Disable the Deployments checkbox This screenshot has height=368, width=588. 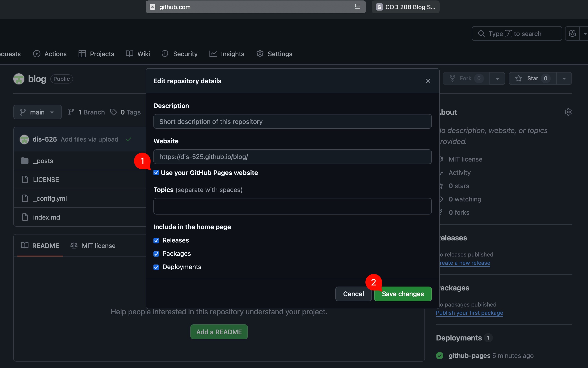[156, 267]
